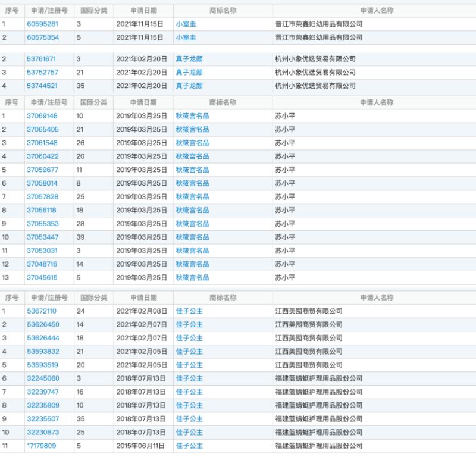The width and height of the screenshot is (476, 457).
Task: Open registration number 60575354
Action: click(43, 37)
